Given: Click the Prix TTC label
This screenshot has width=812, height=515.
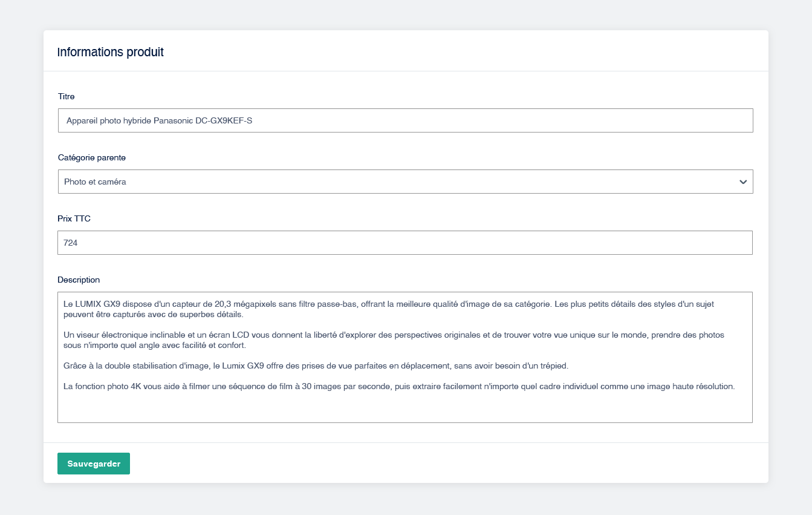Looking at the screenshot, I should (x=74, y=218).
